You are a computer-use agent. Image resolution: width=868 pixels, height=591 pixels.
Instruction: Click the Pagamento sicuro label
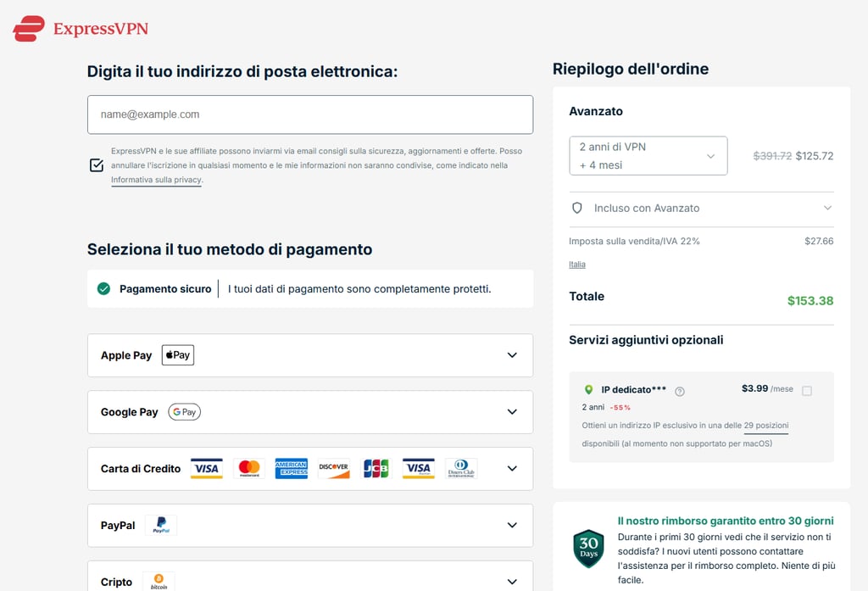point(165,288)
